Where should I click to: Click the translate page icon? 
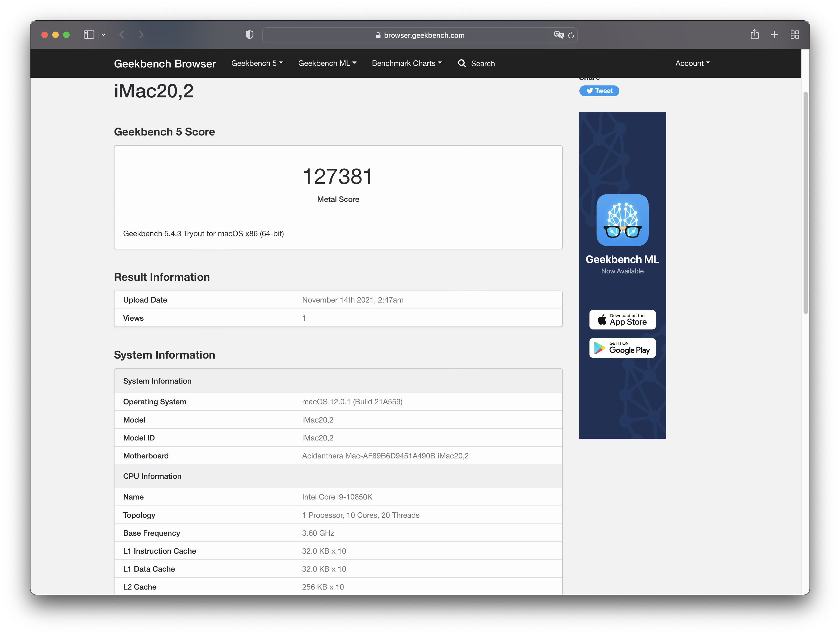559,35
